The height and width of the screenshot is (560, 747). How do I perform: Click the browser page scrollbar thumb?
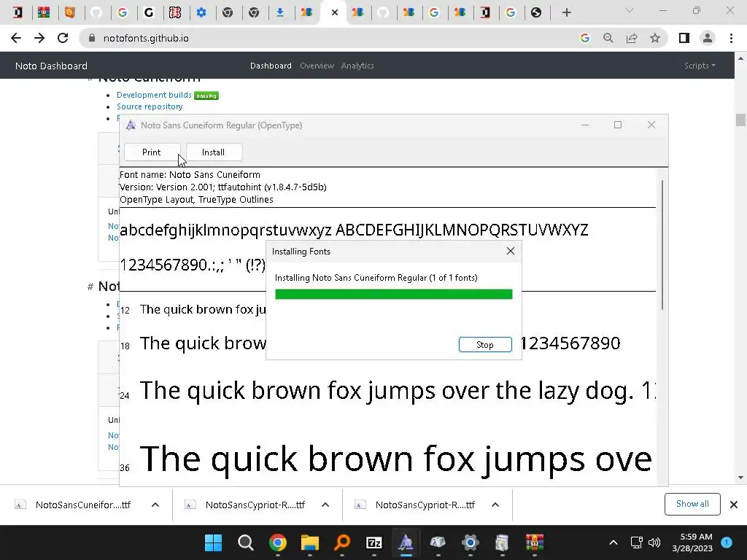740,120
